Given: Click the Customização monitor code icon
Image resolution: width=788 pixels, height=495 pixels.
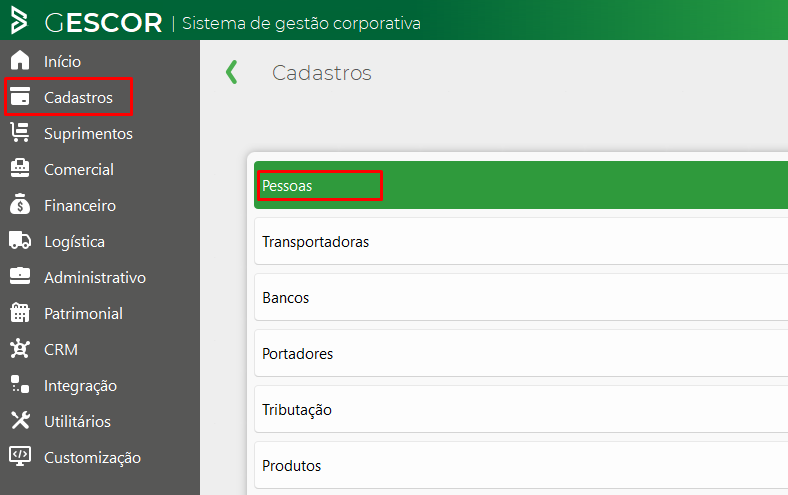Looking at the screenshot, I should click(20, 456).
